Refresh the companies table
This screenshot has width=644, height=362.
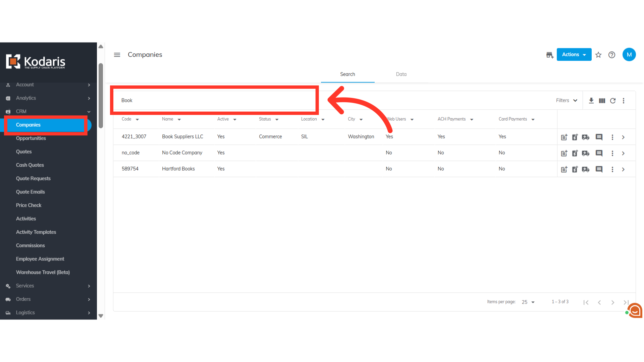pyautogui.click(x=613, y=101)
